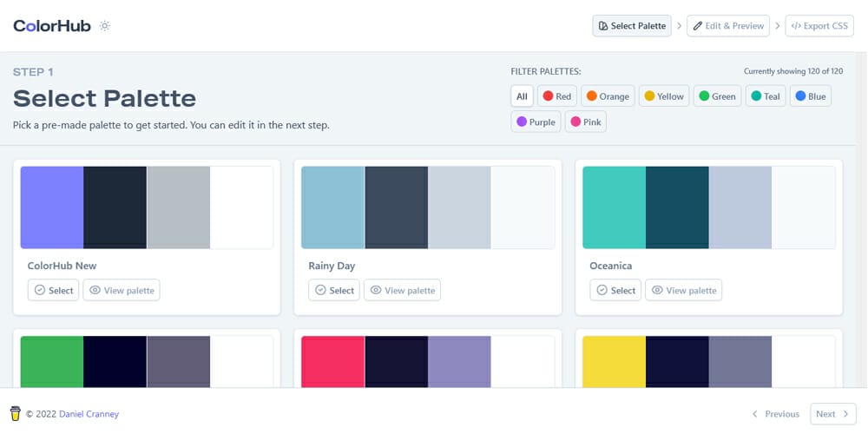This screenshot has width=868, height=434.
Task: View palette for Rainy Day
Action: [x=402, y=290]
